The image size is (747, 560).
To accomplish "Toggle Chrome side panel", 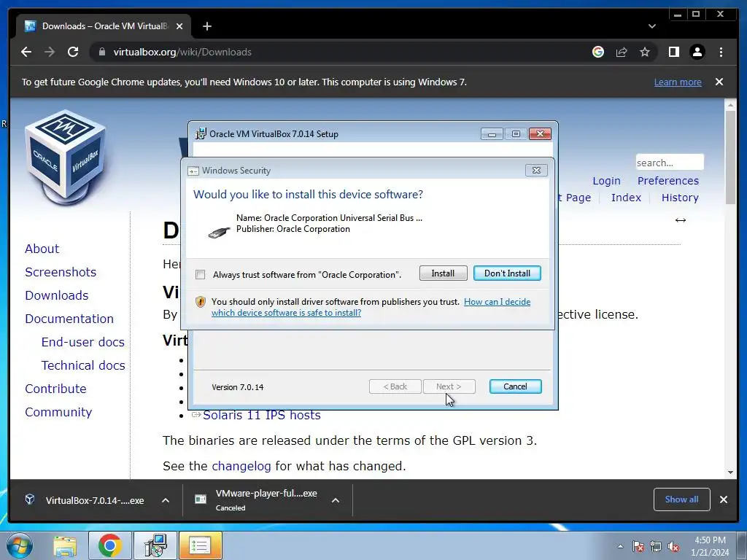I will coord(673,52).
